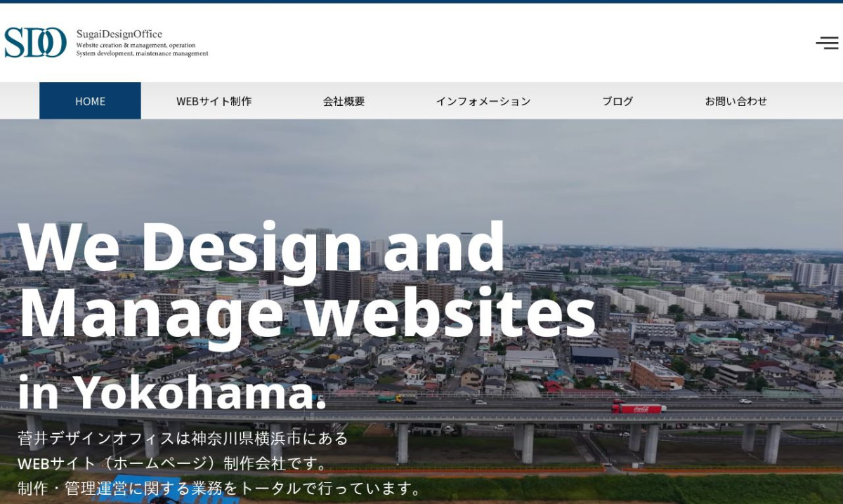Click the SDO logo icon
Screen dimensions: 843x504
[x=35, y=42]
